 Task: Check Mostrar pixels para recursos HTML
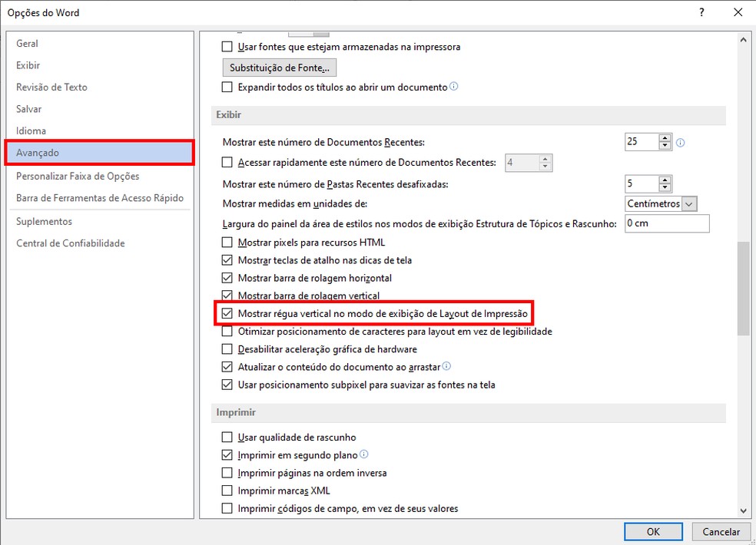pos(227,243)
